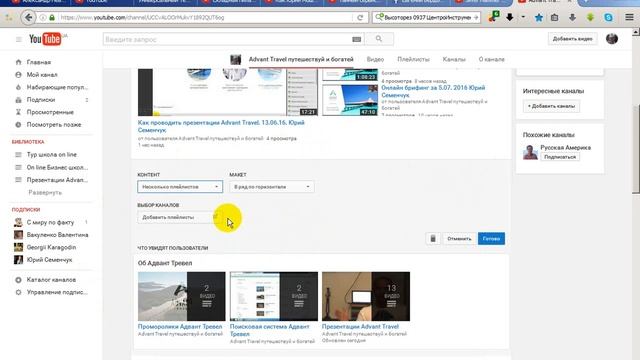Toggle the YouTube guide hamburger menu
The image size is (640, 360).
[18, 40]
